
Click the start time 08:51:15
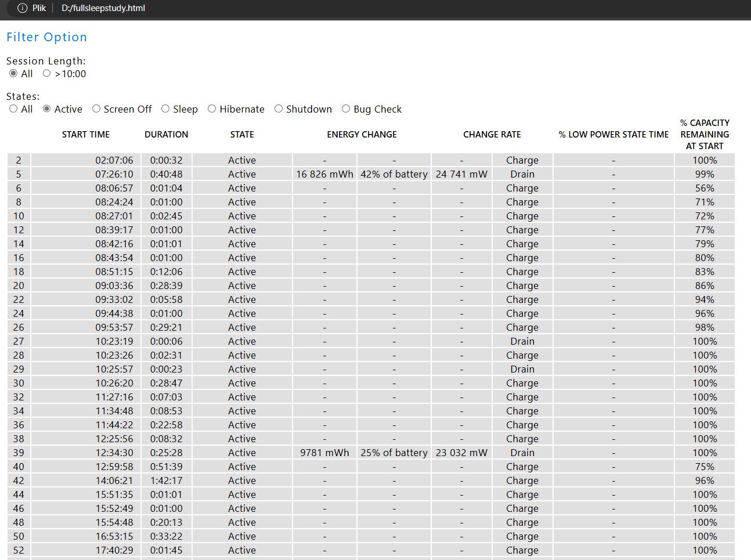[114, 272]
